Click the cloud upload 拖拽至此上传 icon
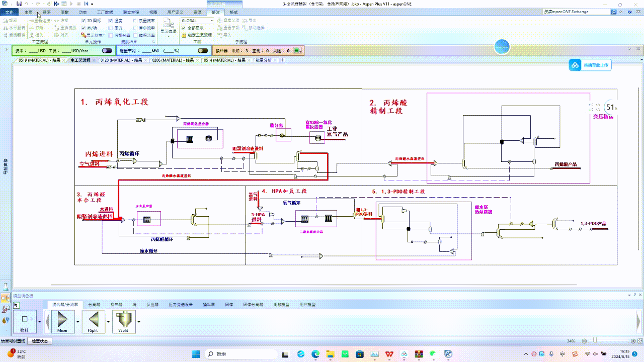 click(576, 65)
